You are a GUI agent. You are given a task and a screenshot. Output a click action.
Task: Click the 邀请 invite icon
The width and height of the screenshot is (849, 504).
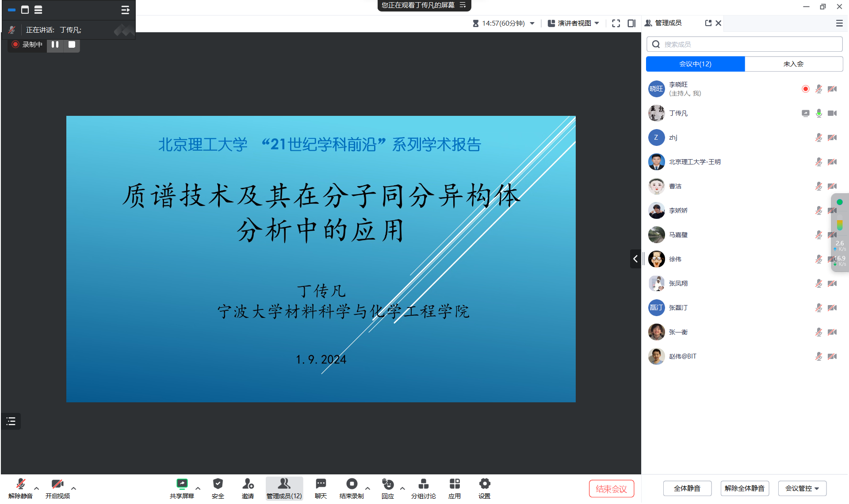(248, 488)
